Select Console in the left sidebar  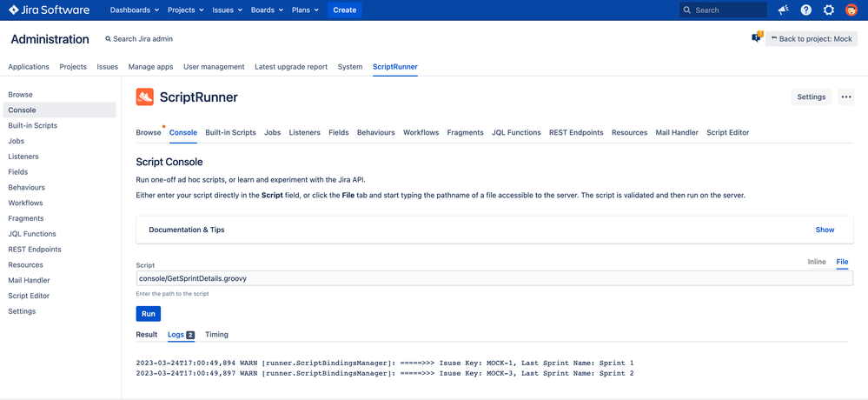(x=60, y=110)
